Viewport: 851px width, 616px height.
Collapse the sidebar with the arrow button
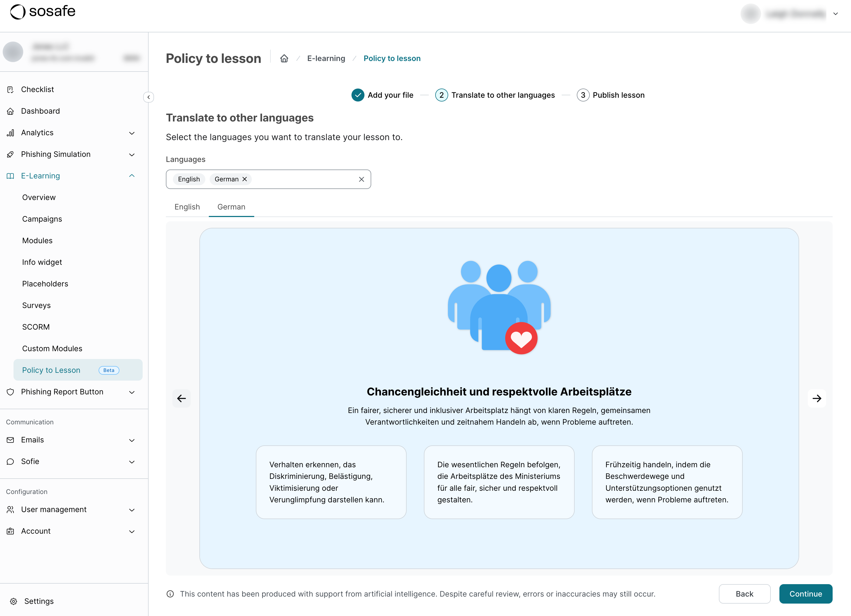[149, 97]
